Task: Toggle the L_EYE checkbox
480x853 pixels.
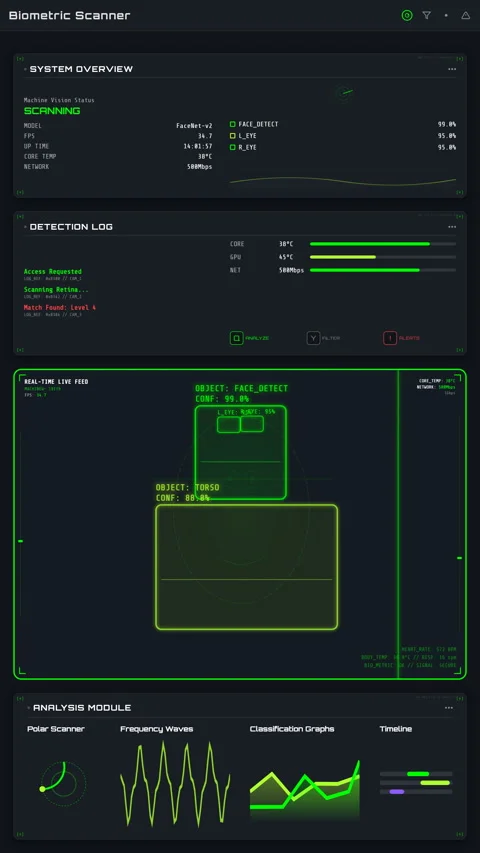Action: (232, 135)
